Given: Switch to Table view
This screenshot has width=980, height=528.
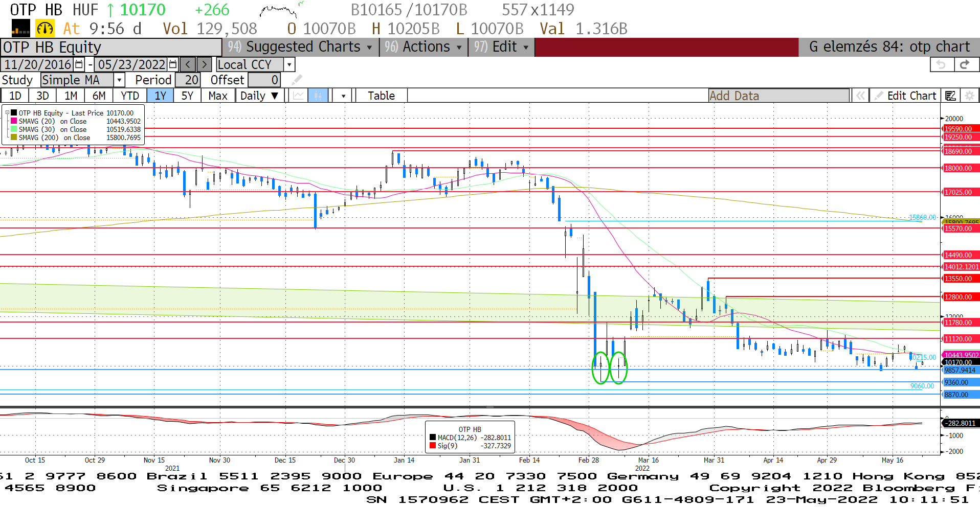Looking at the screenshot, I should [x=382, y=96].
